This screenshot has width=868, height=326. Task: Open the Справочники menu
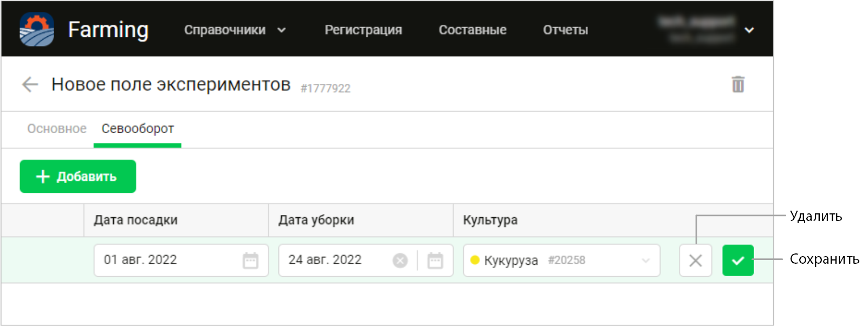[225, 30]
